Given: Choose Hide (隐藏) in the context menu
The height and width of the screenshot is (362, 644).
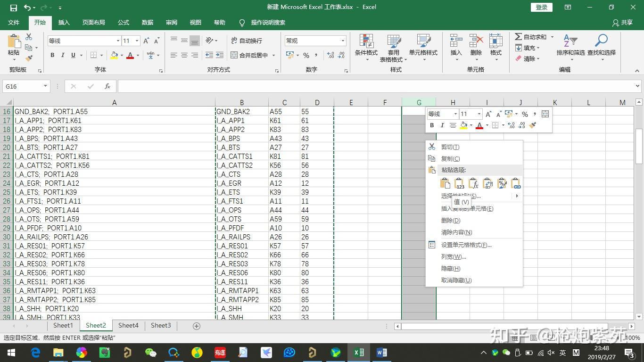Looking at the screenshot, I should (450, 269).
